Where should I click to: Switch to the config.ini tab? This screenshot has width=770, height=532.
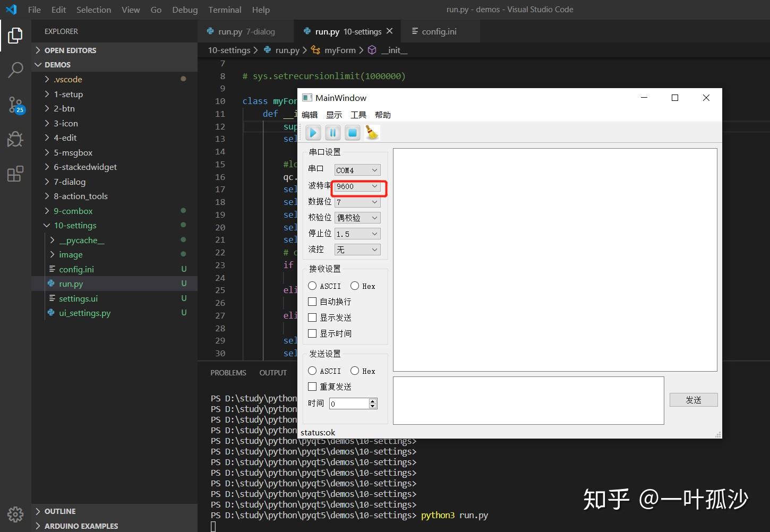click(x=440, y=31)
